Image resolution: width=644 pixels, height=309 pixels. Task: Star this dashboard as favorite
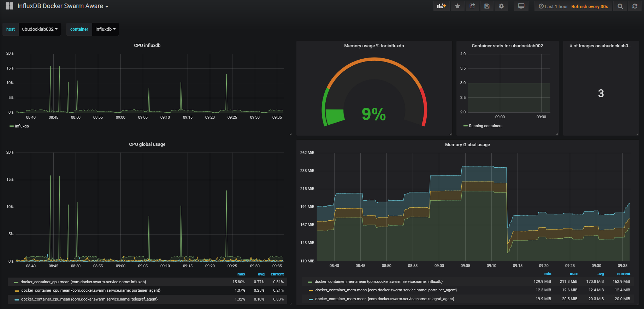457,6
